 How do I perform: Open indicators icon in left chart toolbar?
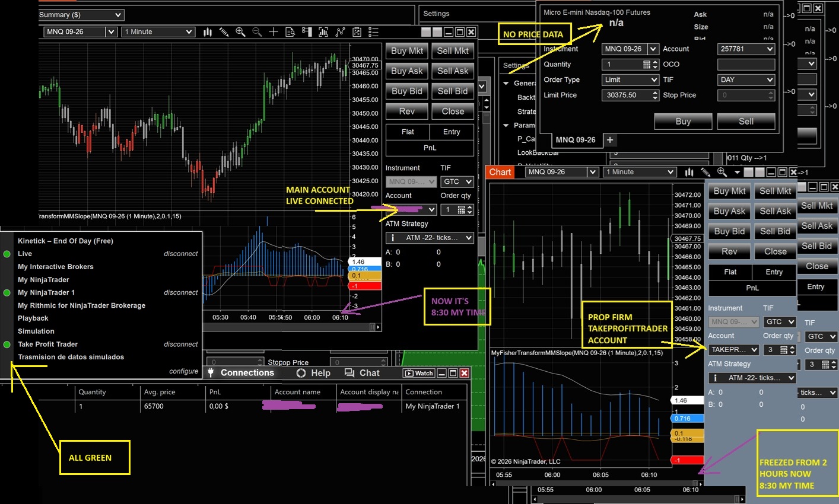click(323, 32)
